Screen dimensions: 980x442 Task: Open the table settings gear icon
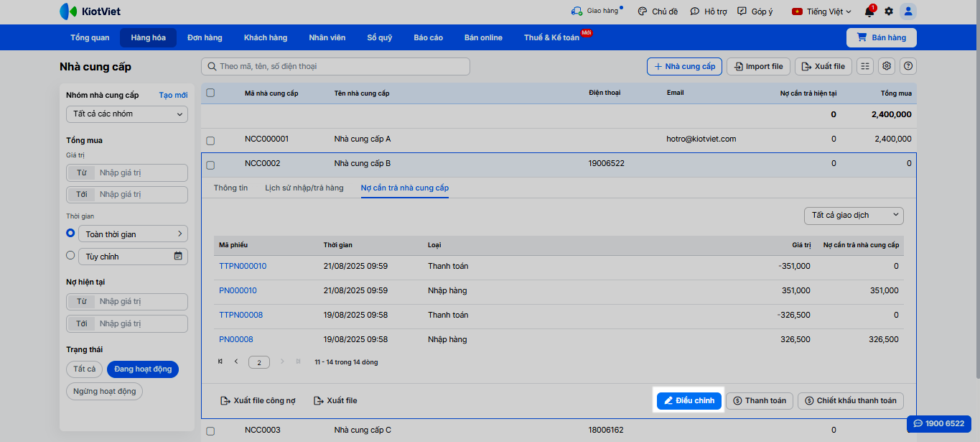887,66
